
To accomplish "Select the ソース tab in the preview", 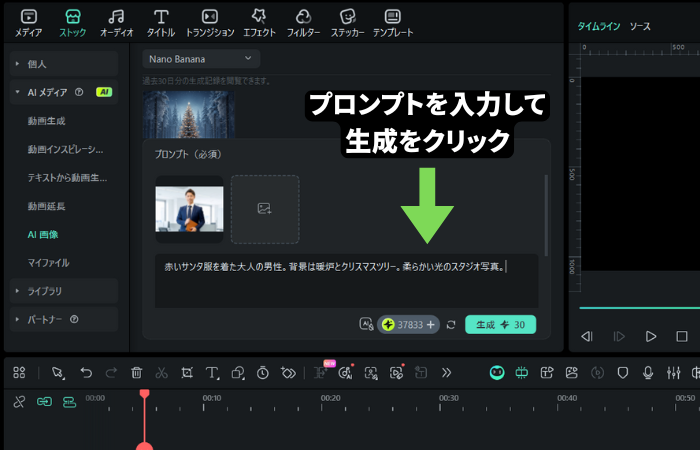I will click(x=640, y=26).
